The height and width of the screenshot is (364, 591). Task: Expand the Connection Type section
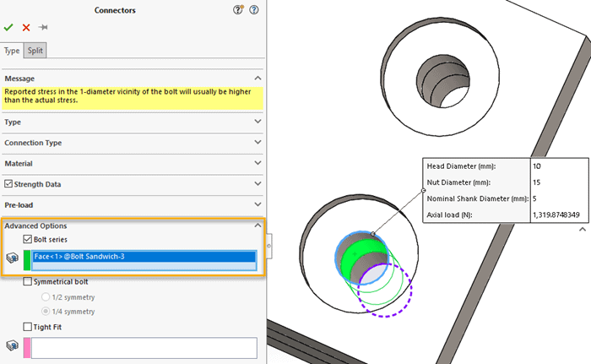pyautogui.click(x=258, y=143)
